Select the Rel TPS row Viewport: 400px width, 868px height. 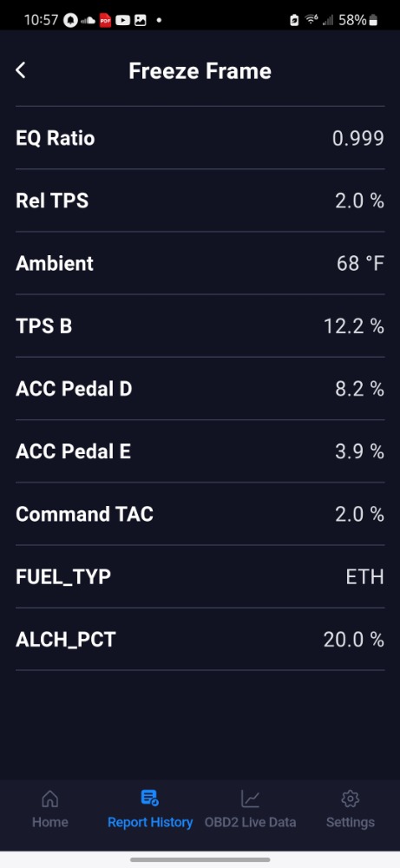click(200, 201)
